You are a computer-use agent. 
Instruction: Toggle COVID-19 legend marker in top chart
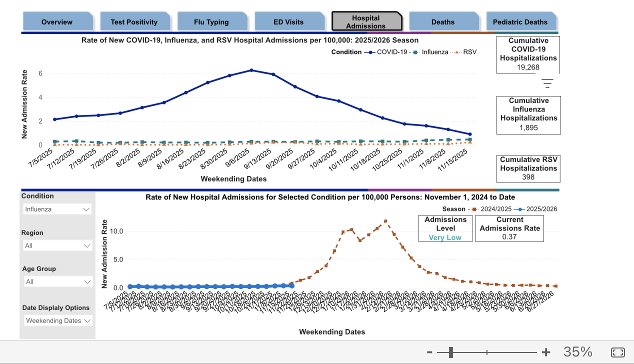[370, 52]
